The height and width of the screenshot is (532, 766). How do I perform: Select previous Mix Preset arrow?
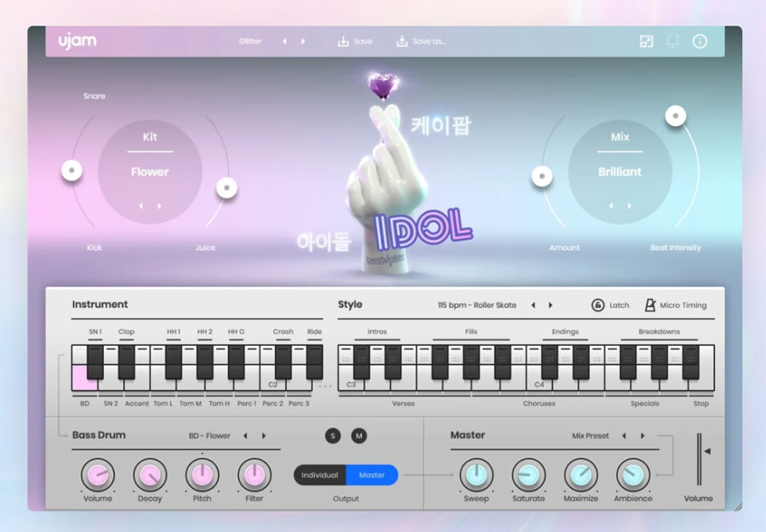tap(624, 436)
